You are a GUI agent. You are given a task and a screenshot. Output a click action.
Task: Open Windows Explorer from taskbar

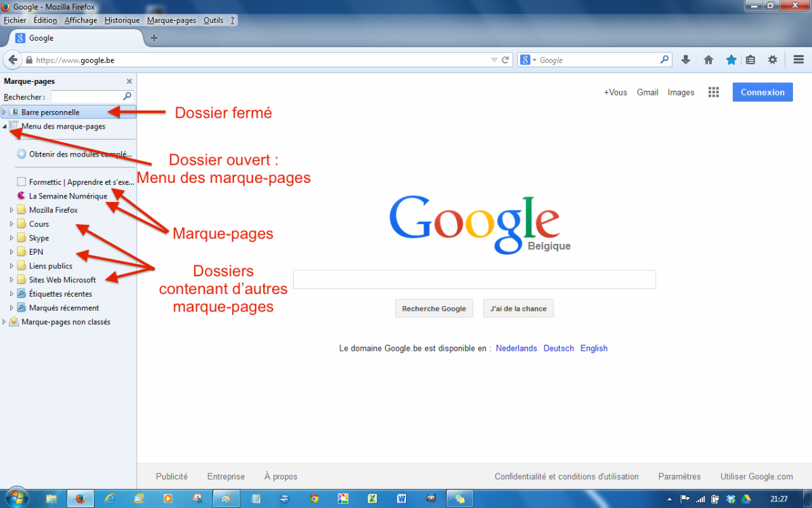pos(51,499)
